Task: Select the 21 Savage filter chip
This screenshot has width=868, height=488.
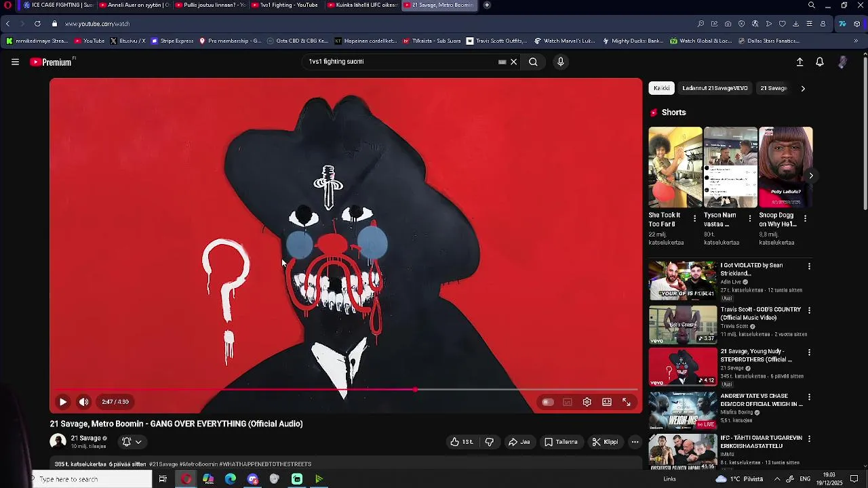Action: tap(774, 88)
